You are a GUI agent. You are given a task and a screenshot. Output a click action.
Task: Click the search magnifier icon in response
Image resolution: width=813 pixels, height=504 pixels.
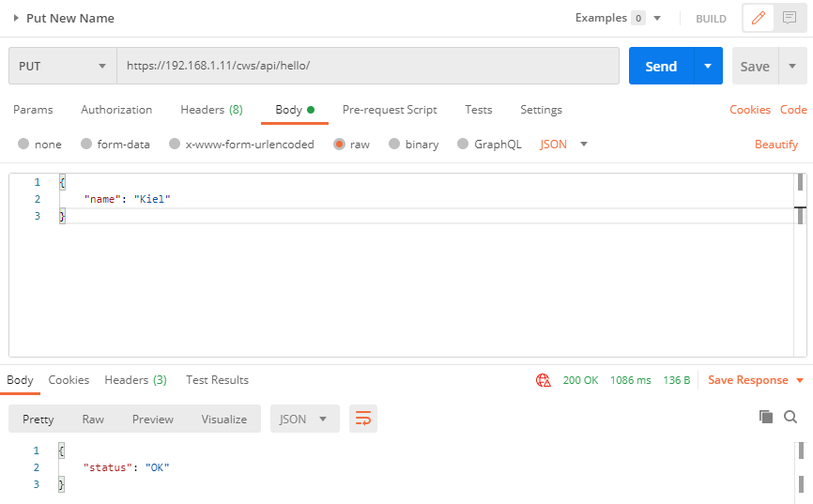coord(790,417)
